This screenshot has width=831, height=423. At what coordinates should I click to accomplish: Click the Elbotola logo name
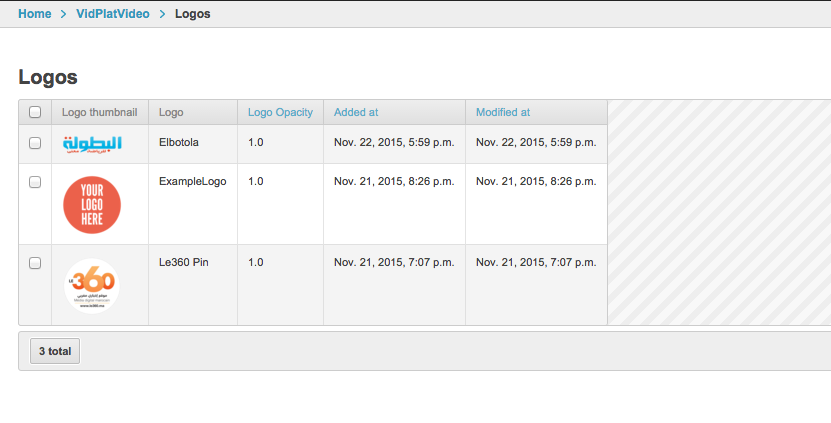[179, 143]
